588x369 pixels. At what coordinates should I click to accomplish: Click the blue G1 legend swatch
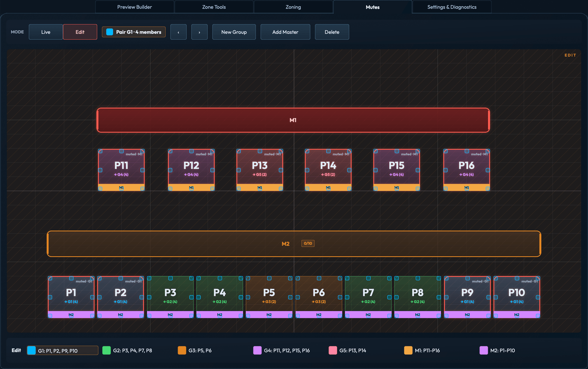31,350
